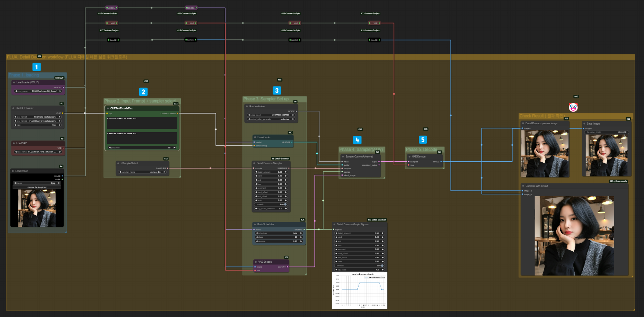The width and height of the screenshot is (644, 317).
Task: Click the Compare with default image preview
Action: click(574, 235)
